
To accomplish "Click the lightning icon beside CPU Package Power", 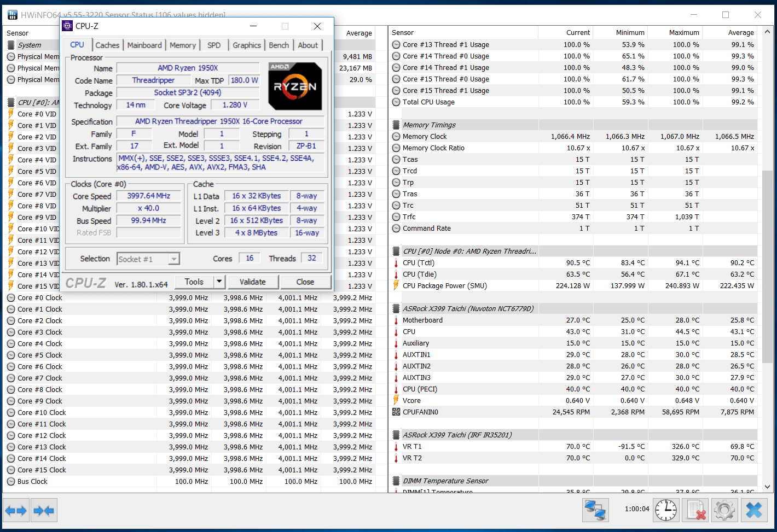I will (396, 285).
